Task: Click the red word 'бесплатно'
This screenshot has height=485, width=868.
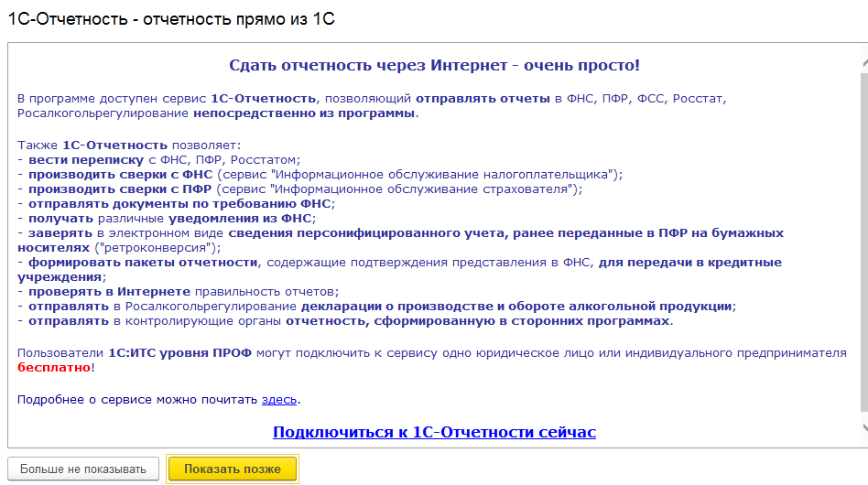Action: [x=54, y=367]
